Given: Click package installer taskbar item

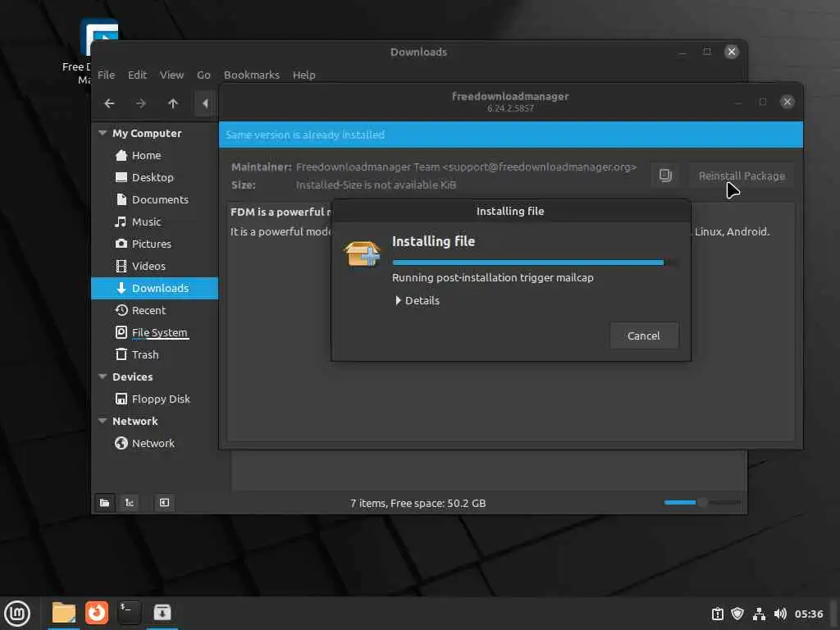Looking at the screenshot, I should pos(162,613).
